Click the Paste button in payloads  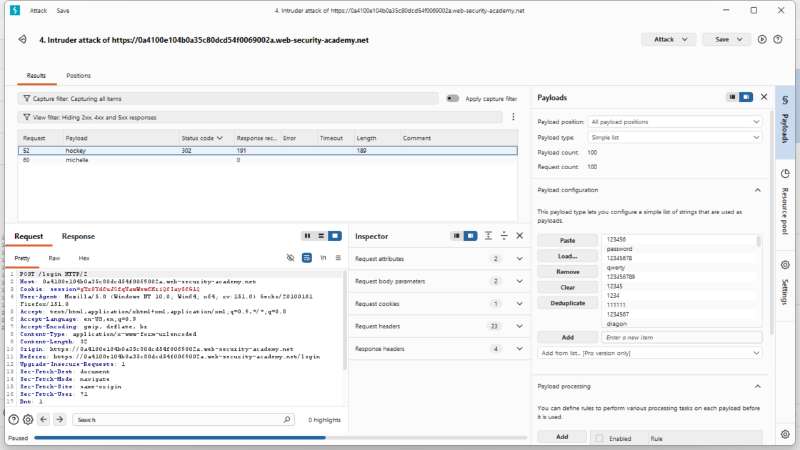(567, 240)
